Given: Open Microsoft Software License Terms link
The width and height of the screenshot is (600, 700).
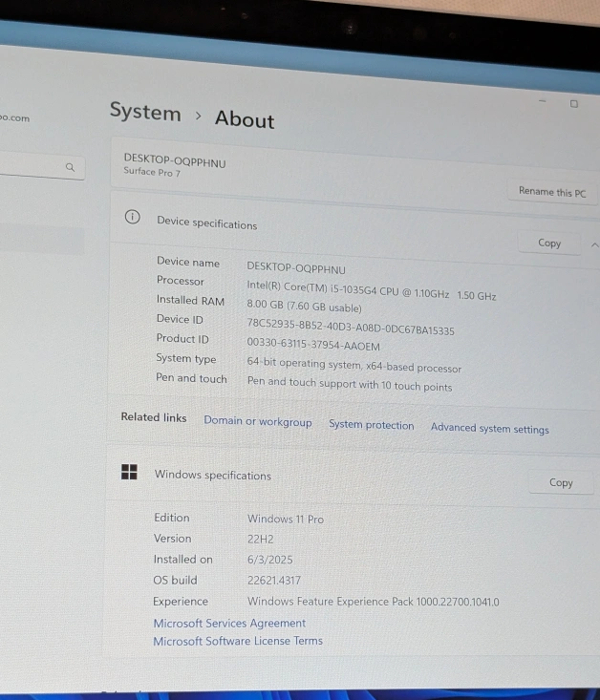Looking at the screenshot, I should (238, 641).
